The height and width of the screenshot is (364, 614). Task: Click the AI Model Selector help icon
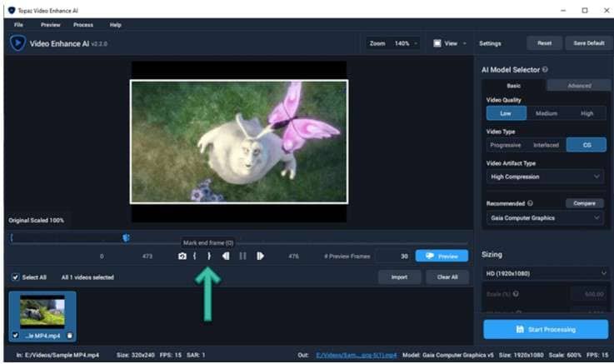[545, 69]
